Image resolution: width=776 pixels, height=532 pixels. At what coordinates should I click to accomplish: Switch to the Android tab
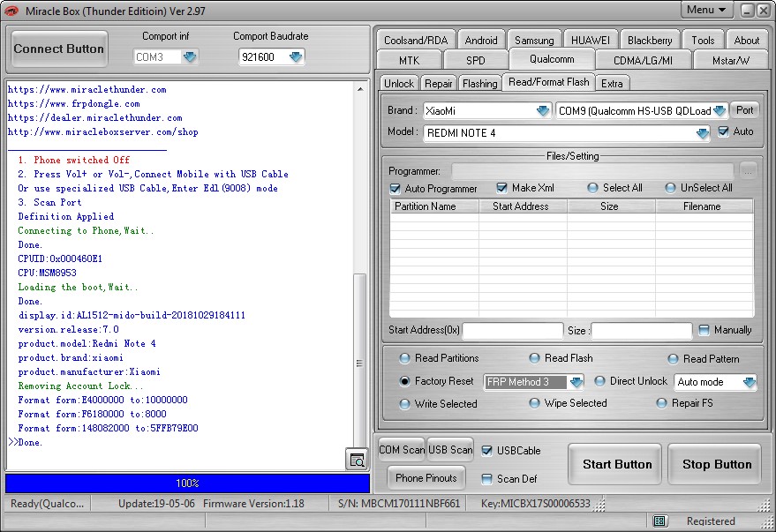tap(481, 40)
